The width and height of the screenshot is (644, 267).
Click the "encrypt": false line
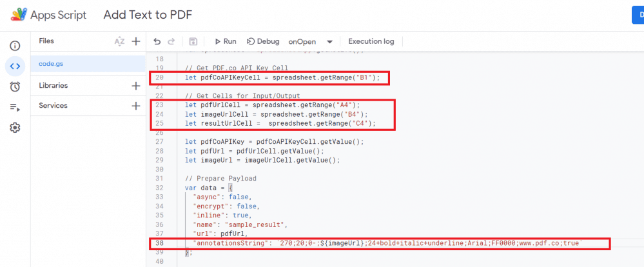point(226,206)
